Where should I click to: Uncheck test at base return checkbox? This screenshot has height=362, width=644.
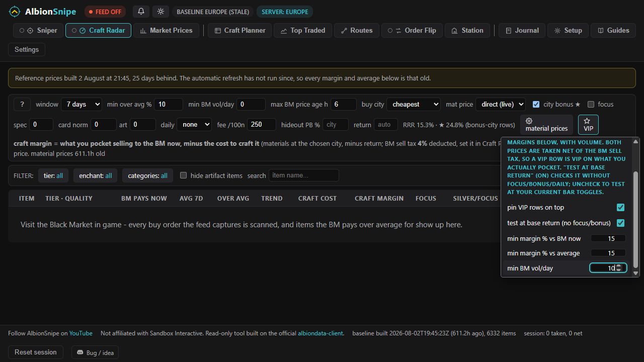pyautogui.click(x=620, y=223)
